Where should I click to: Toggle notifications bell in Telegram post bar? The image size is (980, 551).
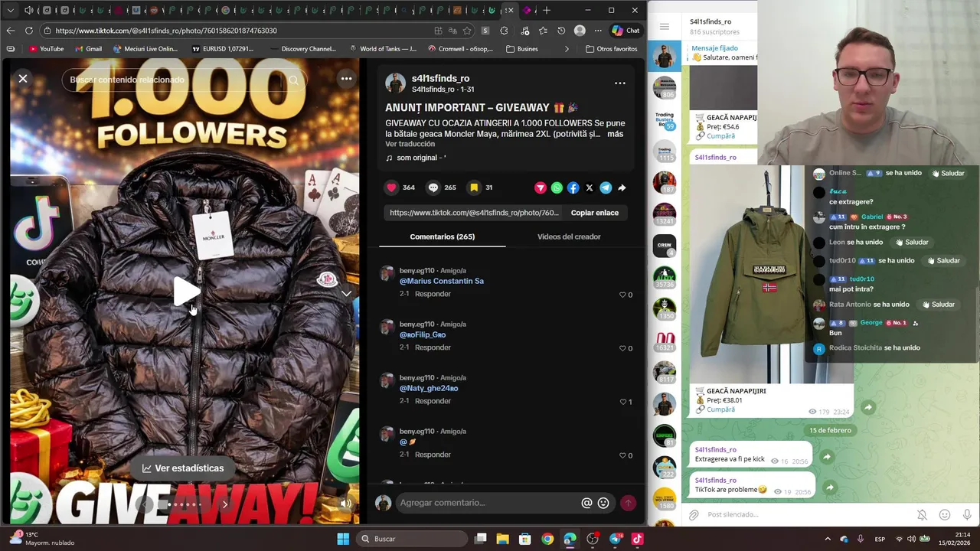[922, 515]
